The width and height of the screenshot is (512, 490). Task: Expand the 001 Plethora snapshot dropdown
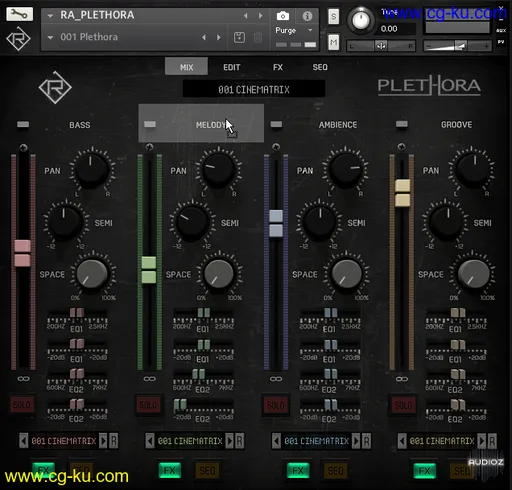point(50,37)
